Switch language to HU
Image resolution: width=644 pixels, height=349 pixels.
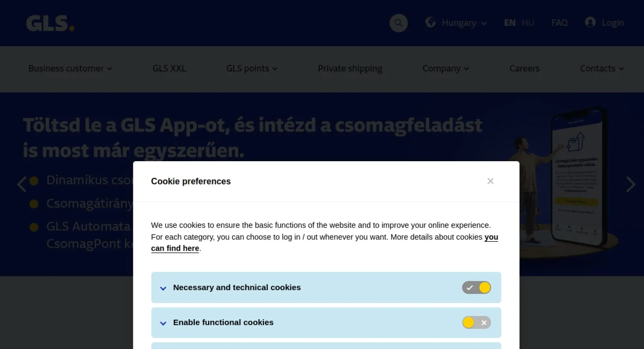click(x=528, y=23)
